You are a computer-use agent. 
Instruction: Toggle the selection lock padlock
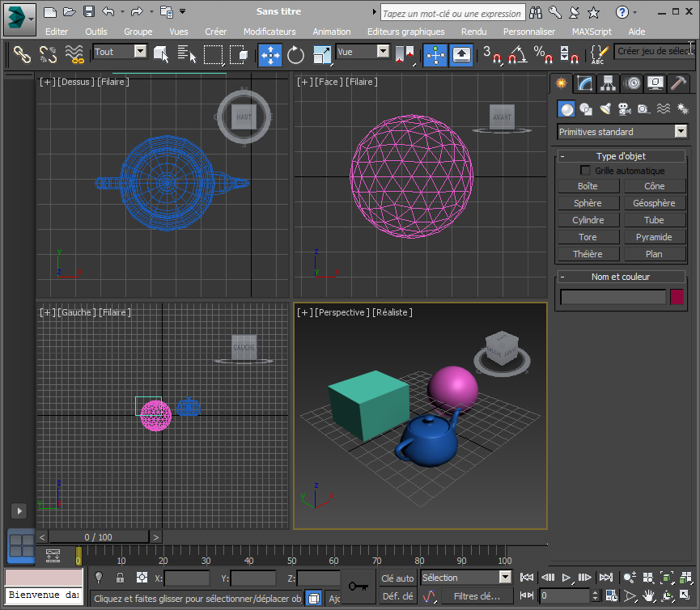pyautogui.click(x=120, y=578)
